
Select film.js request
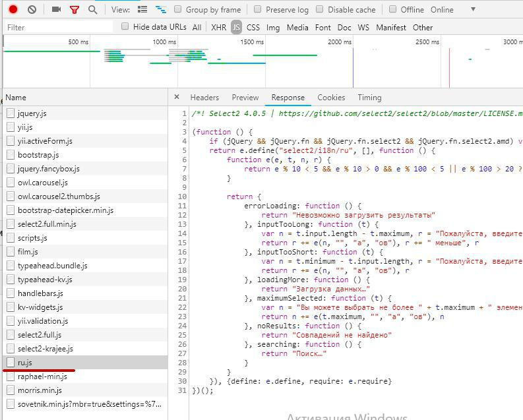[x=85, y=252]
